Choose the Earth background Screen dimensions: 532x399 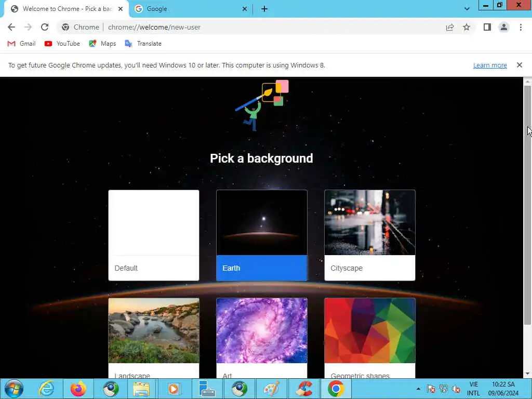pyautogui.click(x=262, y=235)
